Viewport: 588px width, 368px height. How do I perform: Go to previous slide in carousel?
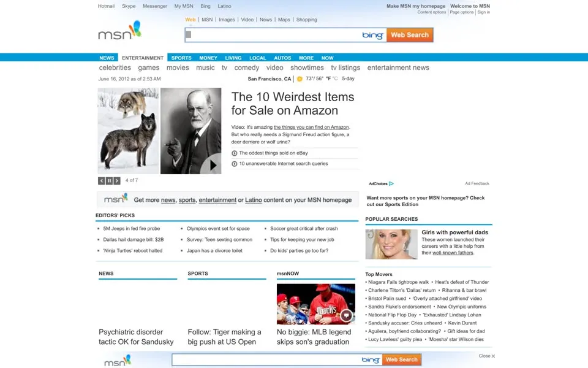pos(101,180)
